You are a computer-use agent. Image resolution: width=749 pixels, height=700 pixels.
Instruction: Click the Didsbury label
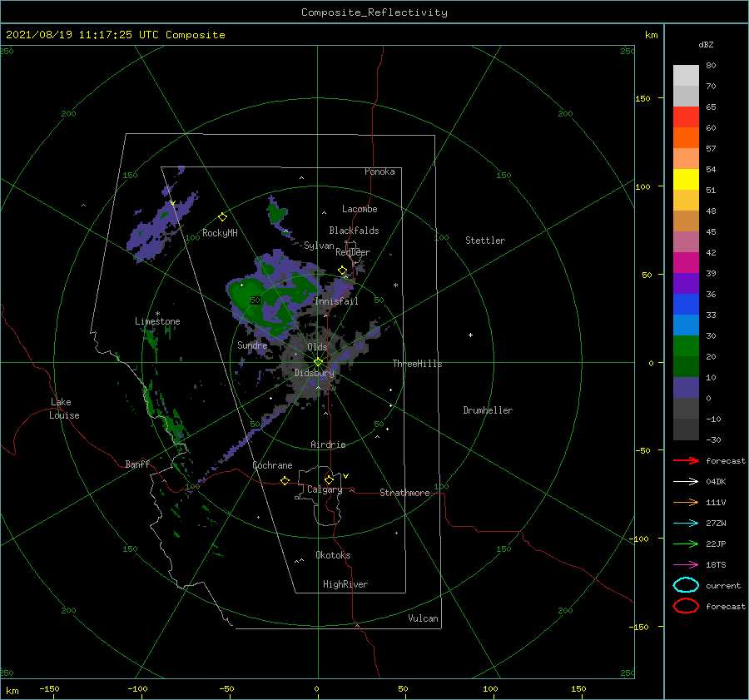[314, 373]
